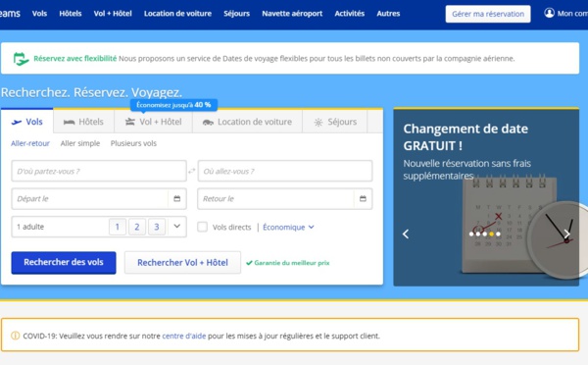This screenshot has height=365, width=588.
Task: Go to next banner slide arrow
Action: click(x=567, y=234)
